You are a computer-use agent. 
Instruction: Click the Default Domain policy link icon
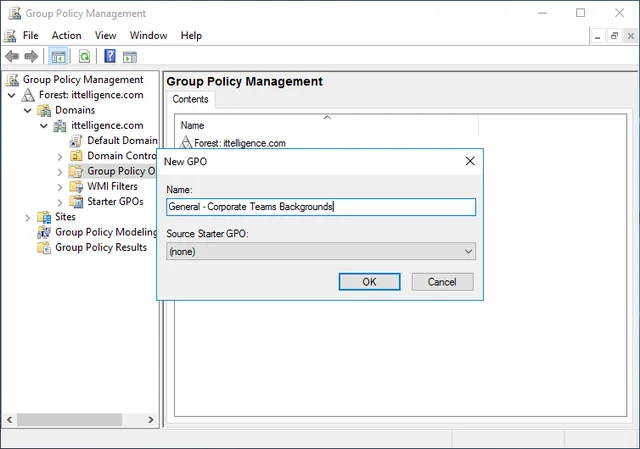click(x=76, y=141)
